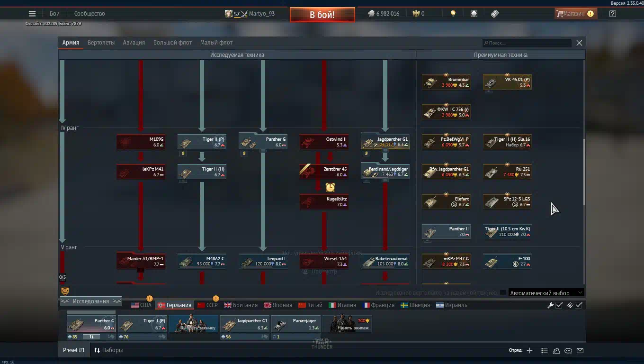Select the СССР nation tab
644x364 pixels.
click(x=207, y=305)
